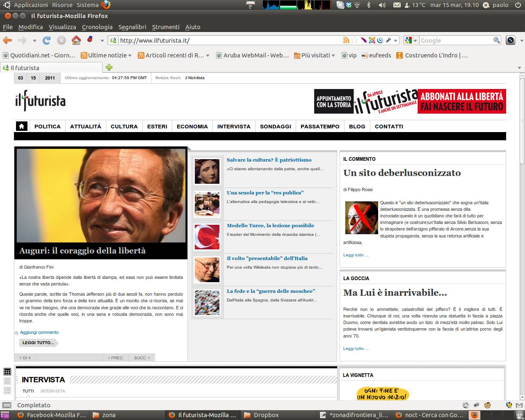Click the wrench icon in the address bar
Viewport: 525px width, 420px height.
click(388, 40)
